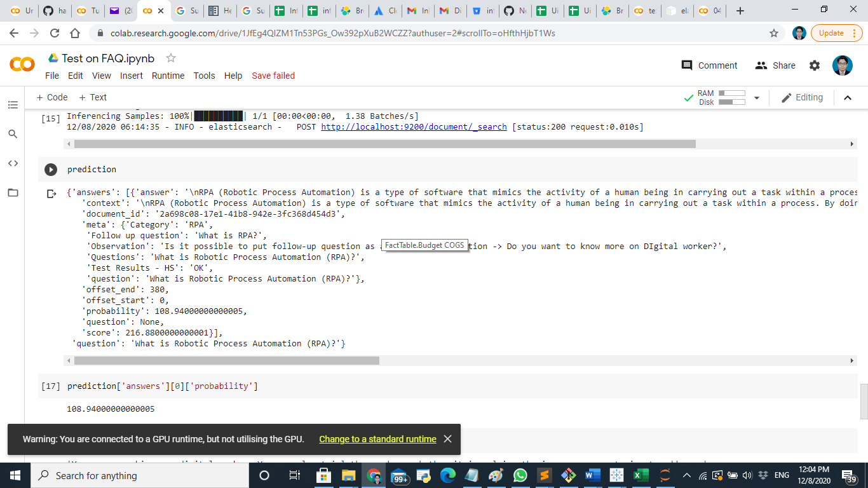
Task: Rename notebook title Test on FAQ.ipynb
Action: pos(108,58)
